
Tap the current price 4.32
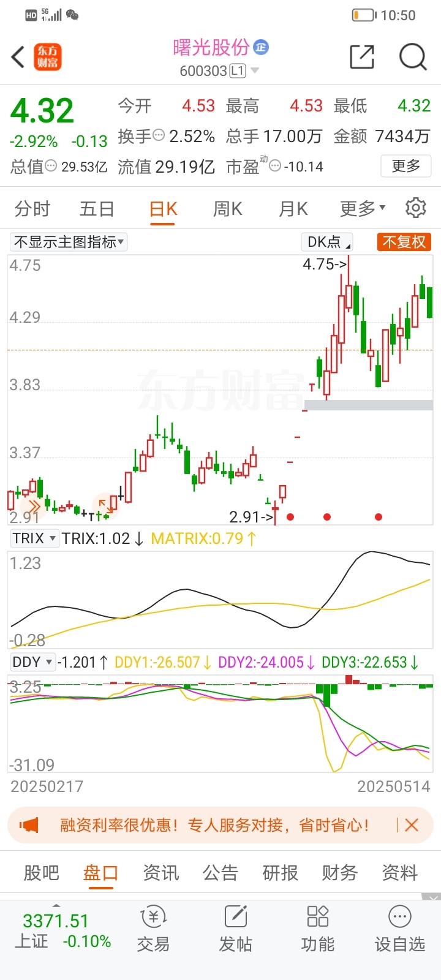point(42,111)
